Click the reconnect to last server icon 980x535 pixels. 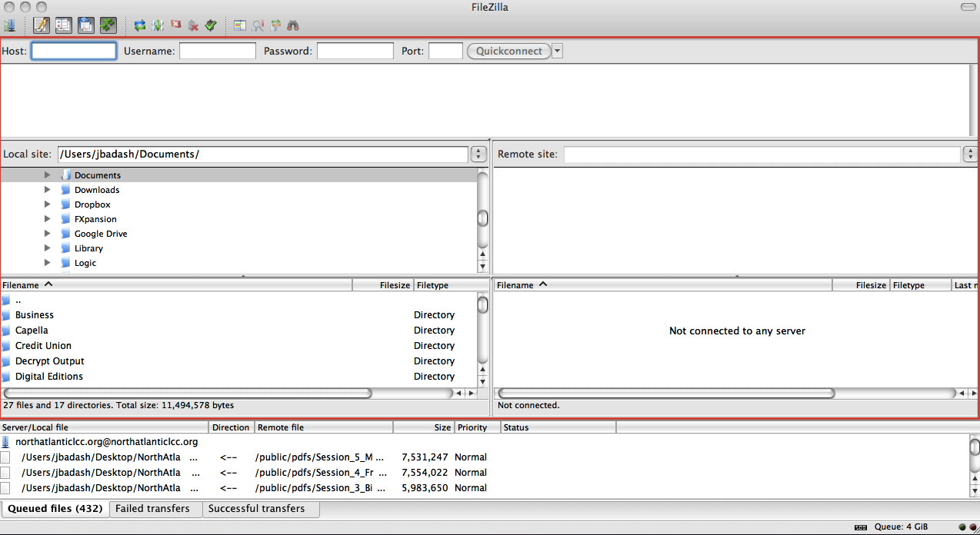point(211,25)
